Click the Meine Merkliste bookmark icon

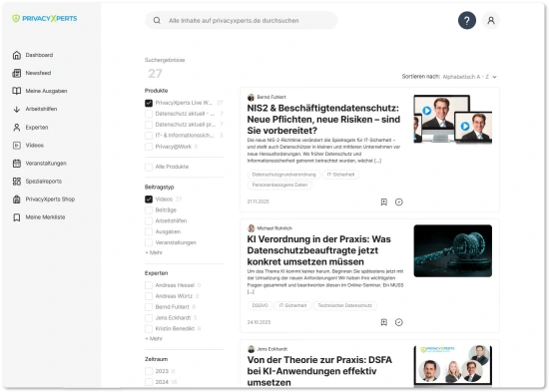click(16, 217)
